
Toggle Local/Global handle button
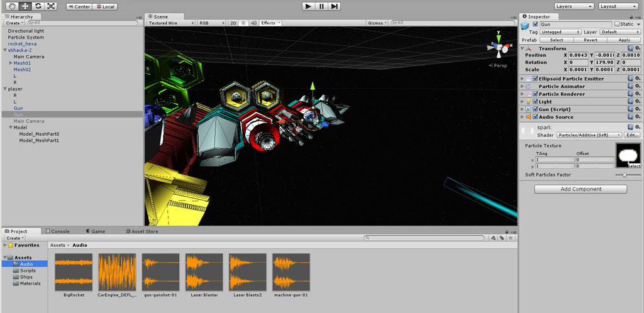[x=105, y=6]
